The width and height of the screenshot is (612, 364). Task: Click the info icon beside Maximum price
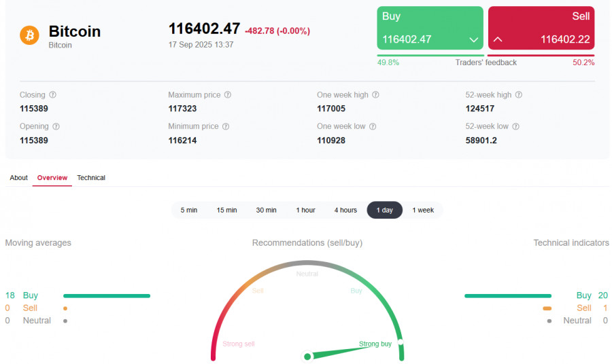[x=228, y=95]
